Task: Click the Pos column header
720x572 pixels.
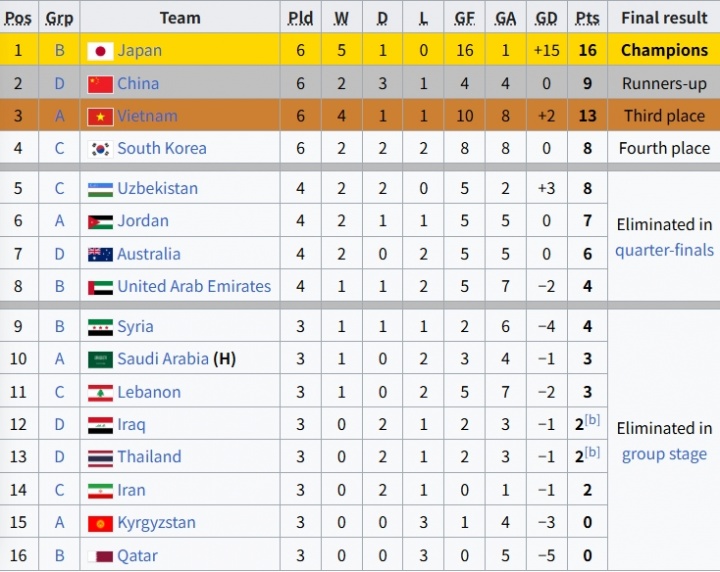Action: 18,18
